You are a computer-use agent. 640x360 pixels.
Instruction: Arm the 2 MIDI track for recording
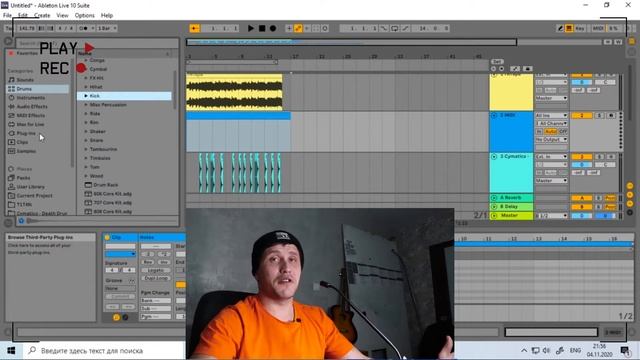pyautogui.click(x=611, y=116)
